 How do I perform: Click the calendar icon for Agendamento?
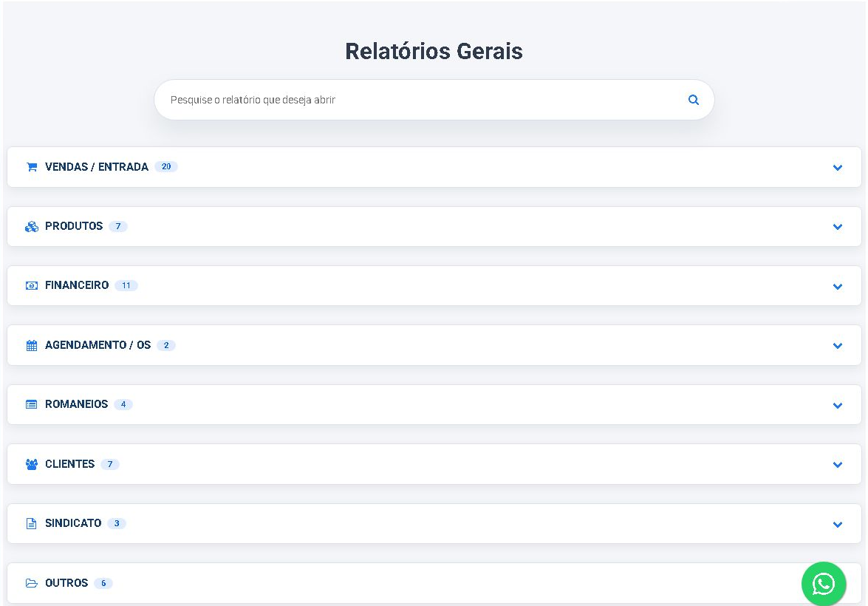tap(32, 345)
